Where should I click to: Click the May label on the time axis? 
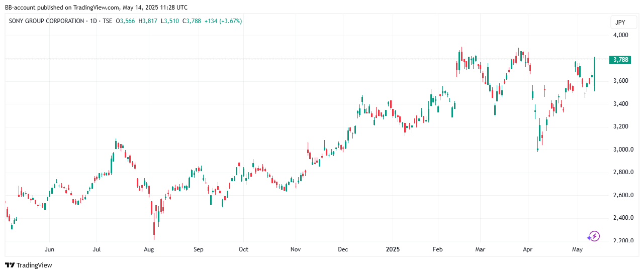[578, 249]
